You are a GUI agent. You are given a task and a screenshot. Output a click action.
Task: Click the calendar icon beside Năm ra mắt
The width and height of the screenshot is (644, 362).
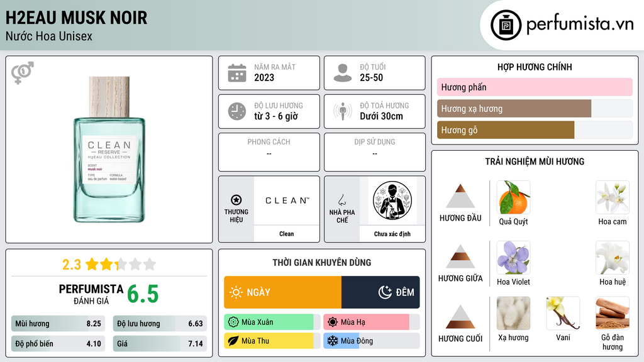[x=237, y=73]
